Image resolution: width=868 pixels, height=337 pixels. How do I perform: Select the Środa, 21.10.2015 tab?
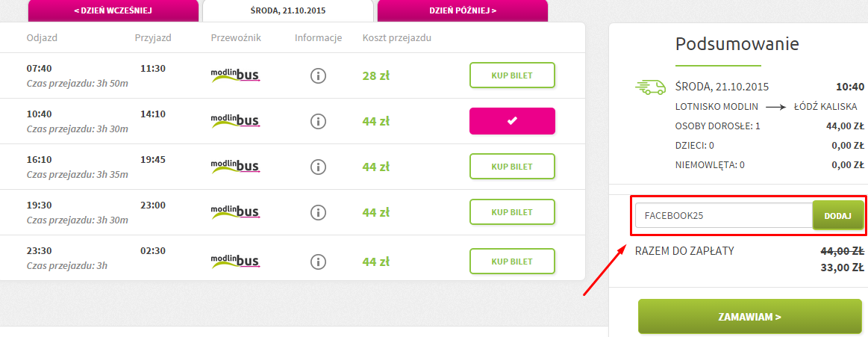pyautogui.click(x=288, y=10)
